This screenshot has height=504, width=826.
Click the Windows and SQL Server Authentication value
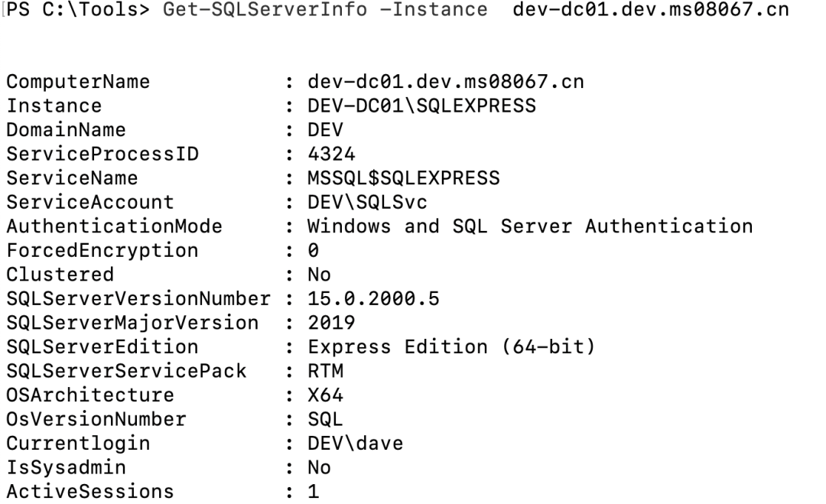click(x=531, y=226)
